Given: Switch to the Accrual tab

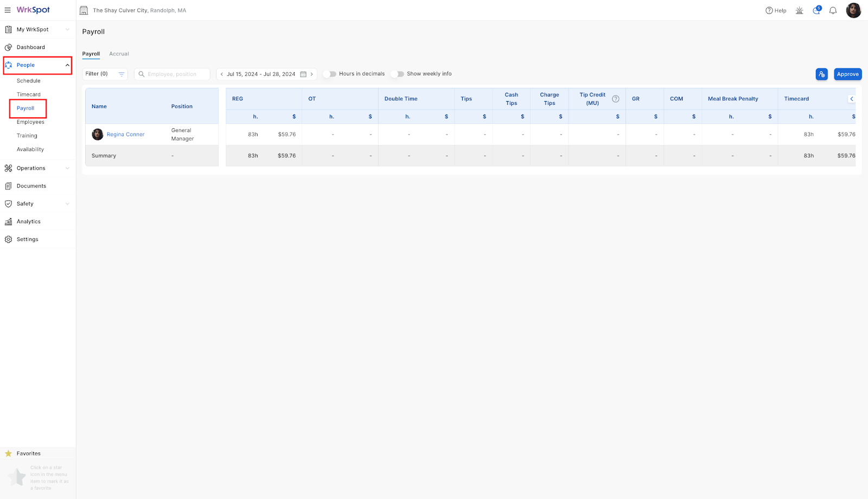Looking at the screenshot, I should click(119, 54).
